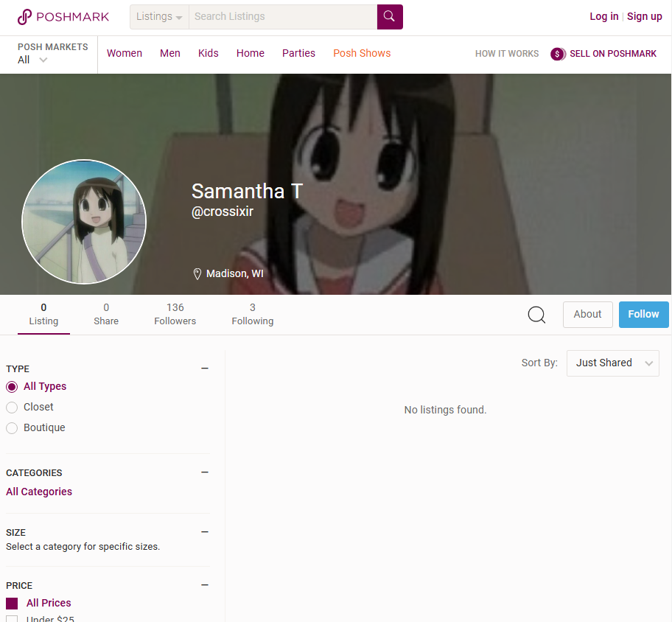Image resolution: width=672 pixels, height=622 pixels.
Task: Click the magenta search submit button
Action: (x=390, y=17)
